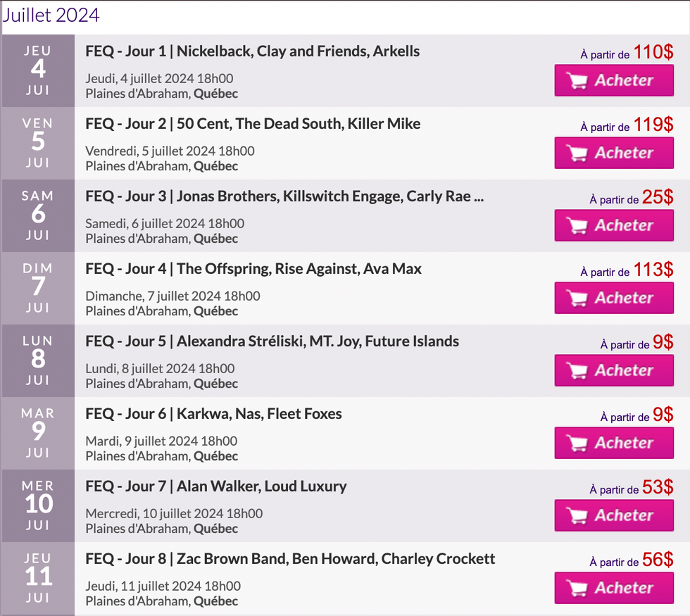Viewport: 690px width, 616px height.
Task: Click the cart icon on the Jour 5 row
Action: pos(579,370)
